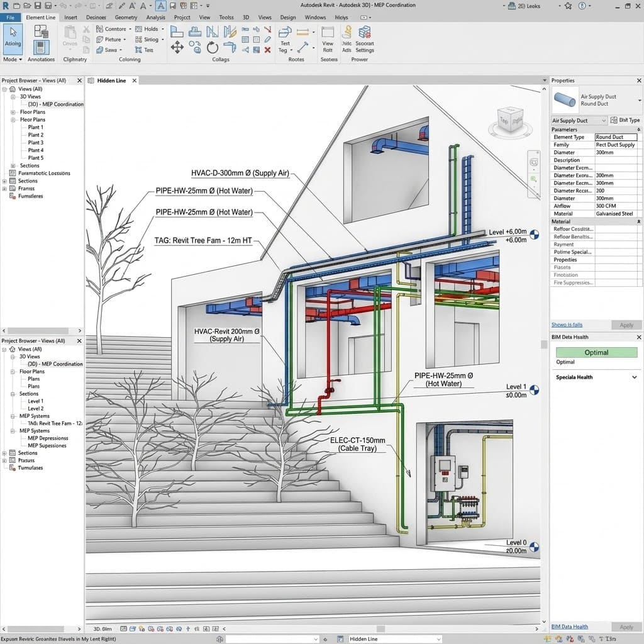Open Scoorart Settings in the ribbon
The height and width of the screenshot is (644, 644).
pyautogui.click(x=364, y=39)
